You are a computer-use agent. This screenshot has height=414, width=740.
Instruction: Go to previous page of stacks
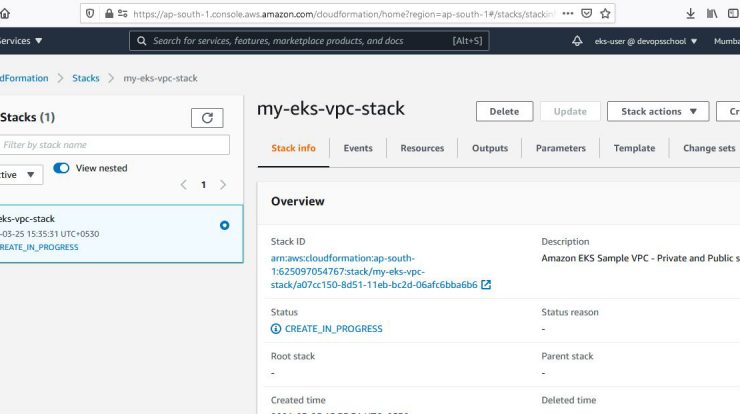click(184, 185)
